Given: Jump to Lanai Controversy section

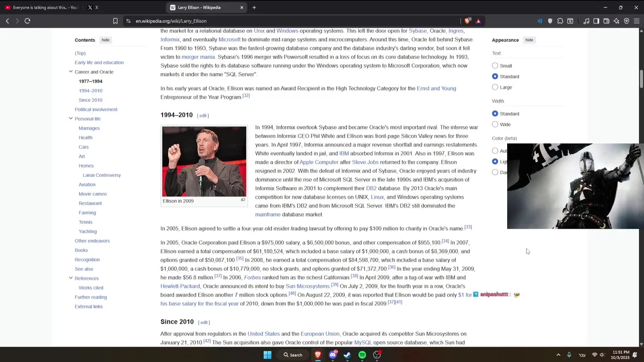Looking at the screenshot, I should tap(102, 175).
